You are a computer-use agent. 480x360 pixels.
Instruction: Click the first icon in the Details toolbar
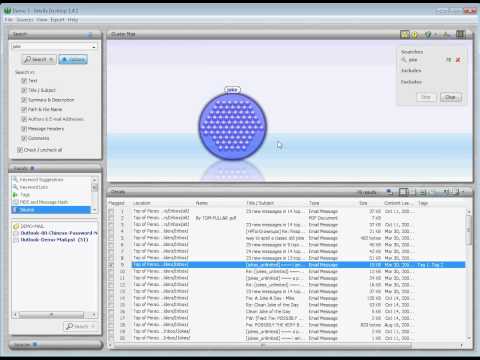point(389,192)
